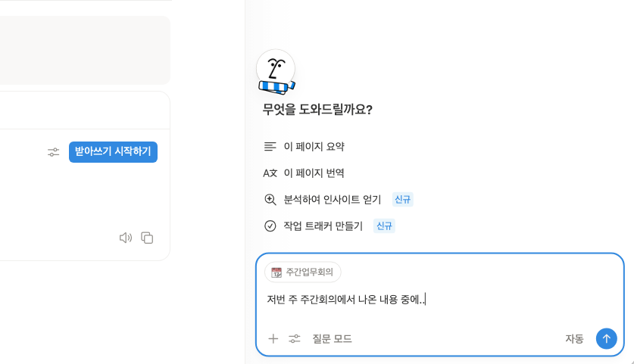Click calendar icon in the 주간업무회의 chip

click(x=276, y=272)
